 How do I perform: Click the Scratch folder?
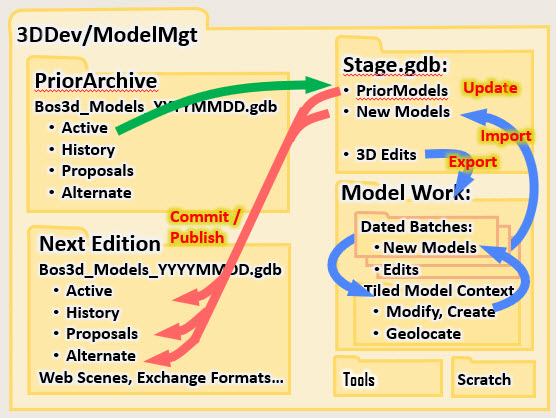494,377
